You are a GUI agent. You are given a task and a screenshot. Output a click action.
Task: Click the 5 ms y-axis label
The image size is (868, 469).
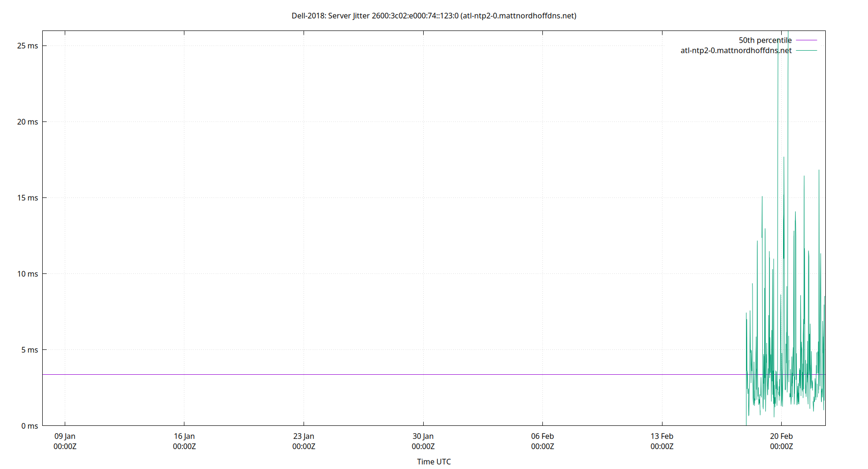click(x=30, y=350)
